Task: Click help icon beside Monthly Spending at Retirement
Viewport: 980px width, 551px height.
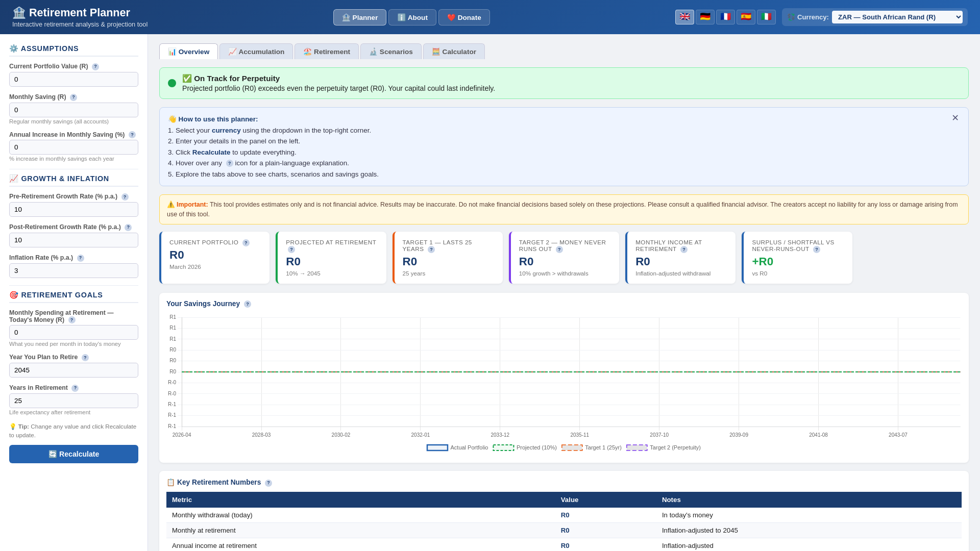Action: point(72,320)
